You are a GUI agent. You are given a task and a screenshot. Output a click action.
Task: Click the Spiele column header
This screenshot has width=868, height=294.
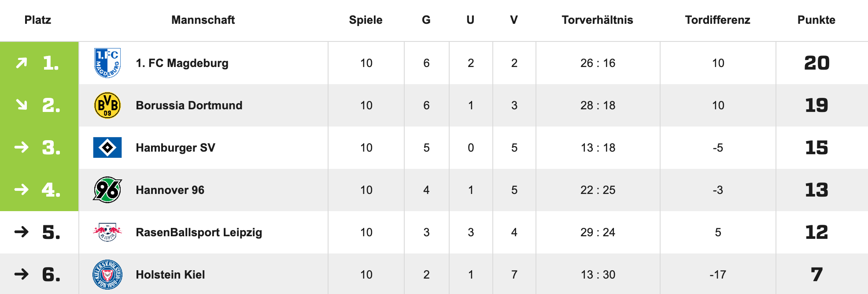pos(366,20)
